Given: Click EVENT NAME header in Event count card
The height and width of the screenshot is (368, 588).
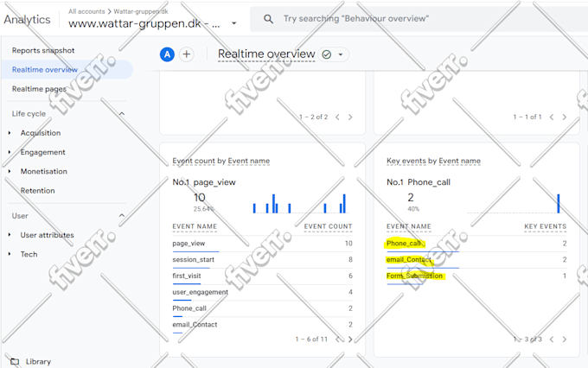Looking at the screenshot, I should coord(195,226).
